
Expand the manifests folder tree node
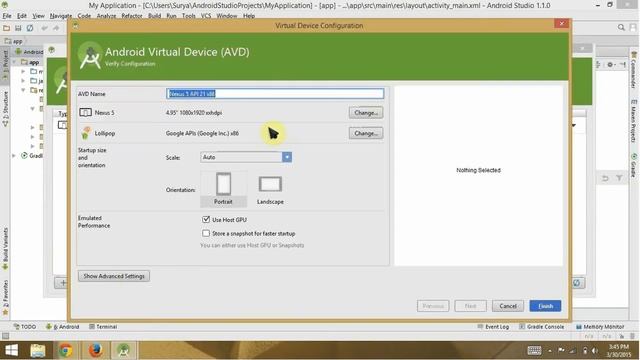[24, 71]
